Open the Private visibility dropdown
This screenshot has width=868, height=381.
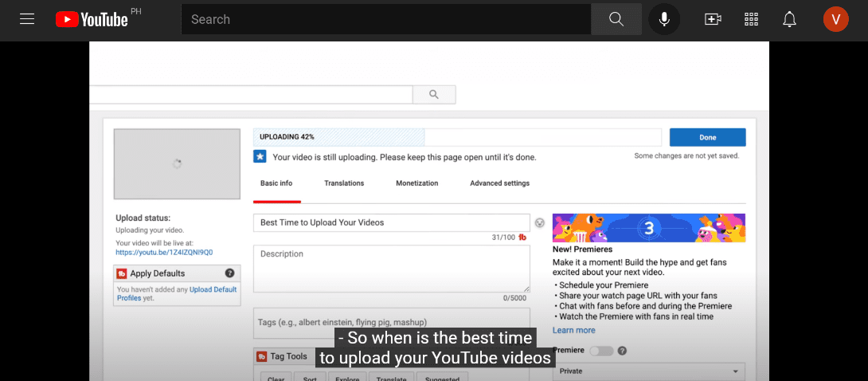tap(649, 371)
